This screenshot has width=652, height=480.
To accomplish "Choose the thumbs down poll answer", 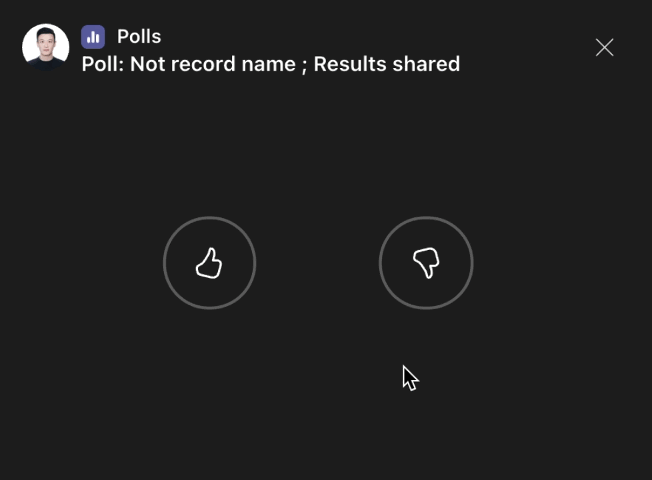I will tap(426, 263).
